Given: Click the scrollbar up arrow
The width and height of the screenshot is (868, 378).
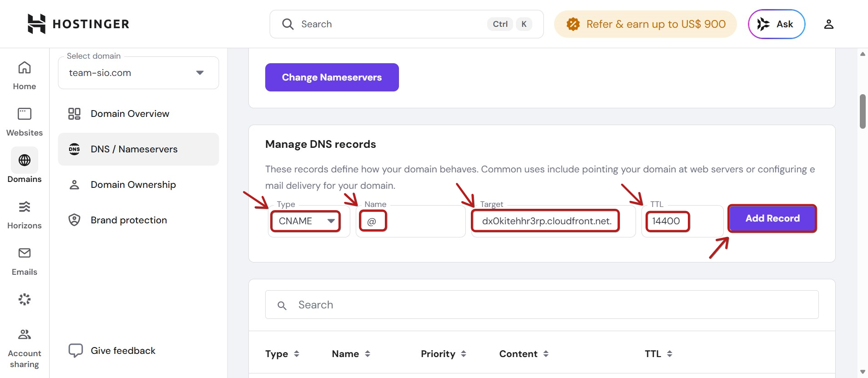Looking at the screenshot, I should click(x=863, y=54).
